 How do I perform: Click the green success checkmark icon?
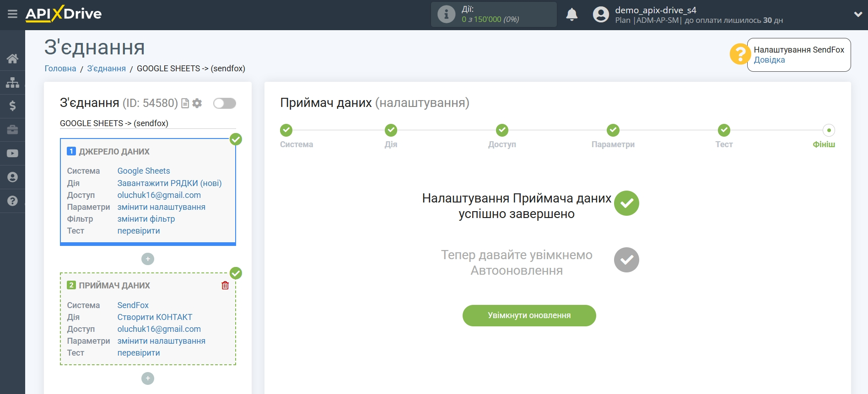point(626,203)
